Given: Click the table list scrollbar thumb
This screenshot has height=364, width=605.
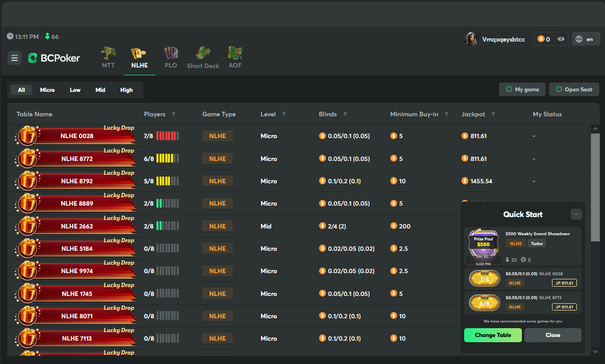Looking at the screenshot, I should (x=595, y=187).
